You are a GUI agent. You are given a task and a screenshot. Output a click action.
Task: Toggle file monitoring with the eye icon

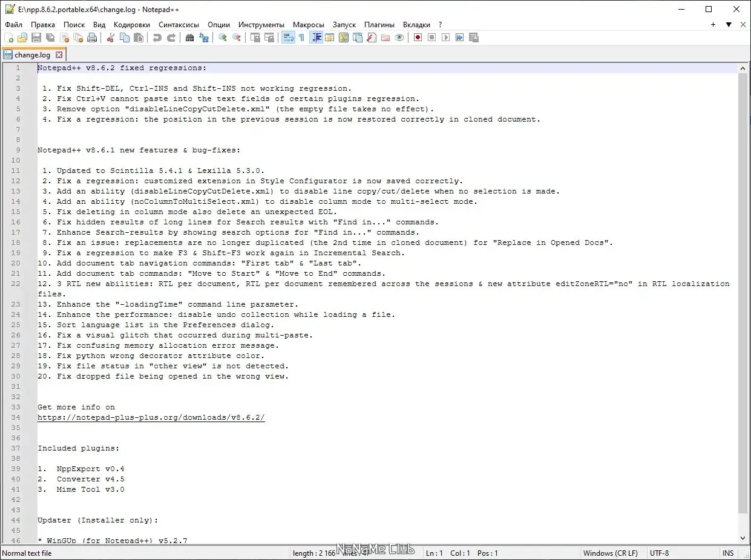(399, 37)
